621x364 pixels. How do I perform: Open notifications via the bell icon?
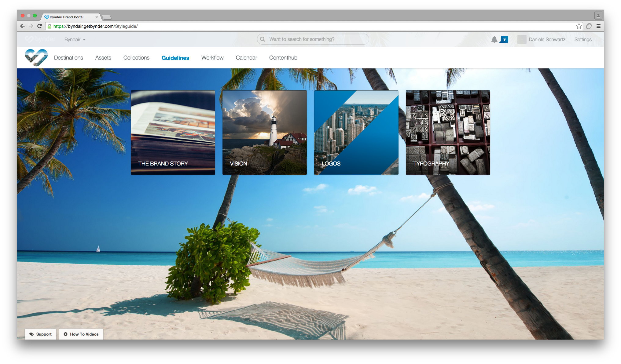[495, 39]
